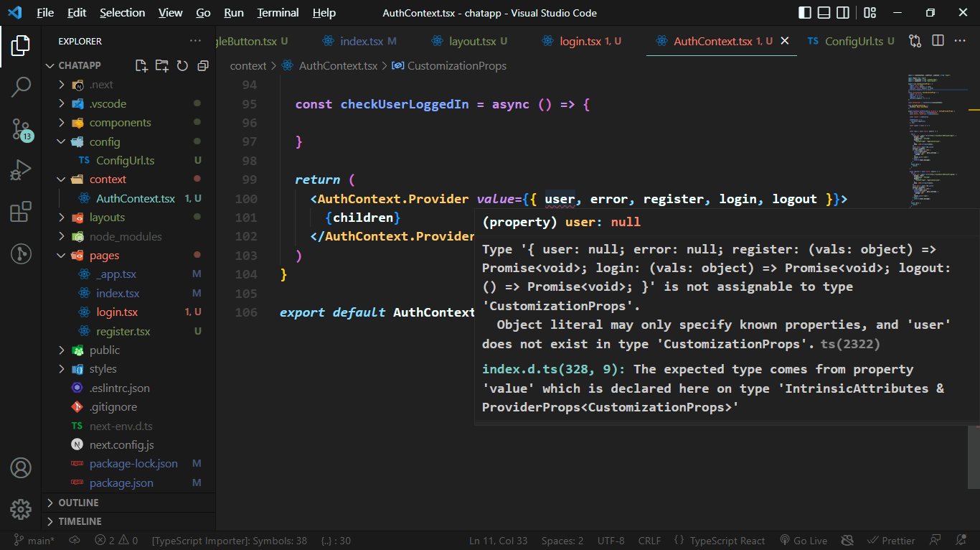Open register.tsx in the explorer tree
Screen dimensions: 980x550
123,332
